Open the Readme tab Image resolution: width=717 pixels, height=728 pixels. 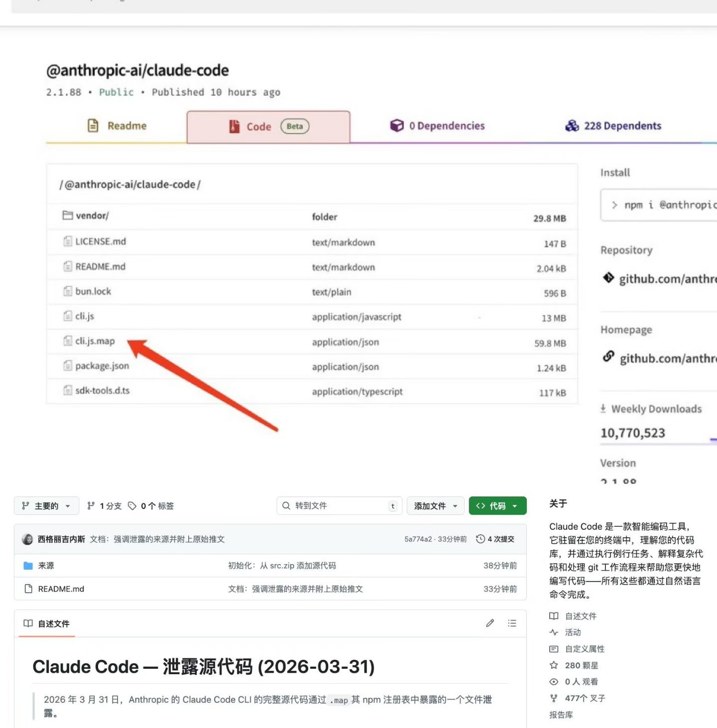(x=117, y=126)
